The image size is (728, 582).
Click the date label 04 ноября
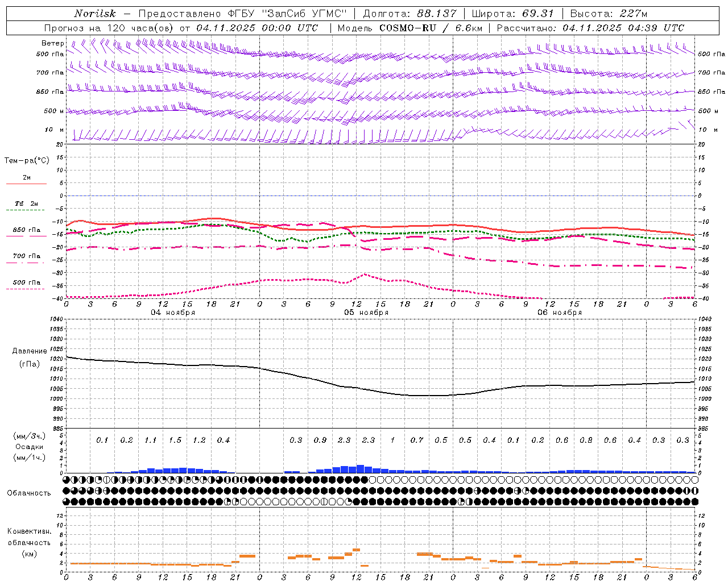point(173,313)
